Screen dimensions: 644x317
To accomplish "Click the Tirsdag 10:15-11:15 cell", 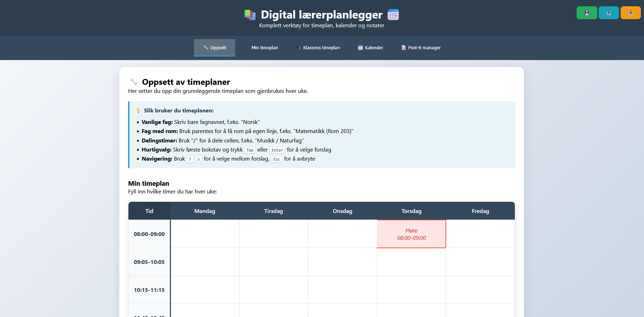I will (274, 290).
